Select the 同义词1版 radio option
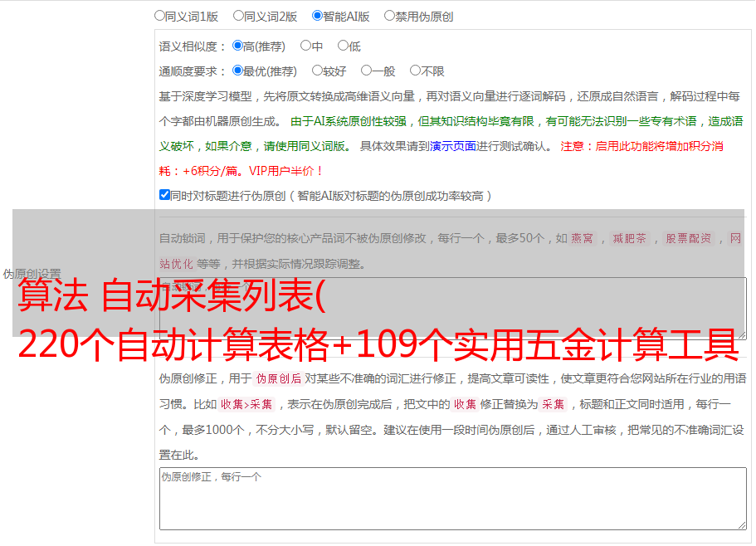The height and width of the screenshot is (546, 756). pyautogui.click(x=159, y=16)
